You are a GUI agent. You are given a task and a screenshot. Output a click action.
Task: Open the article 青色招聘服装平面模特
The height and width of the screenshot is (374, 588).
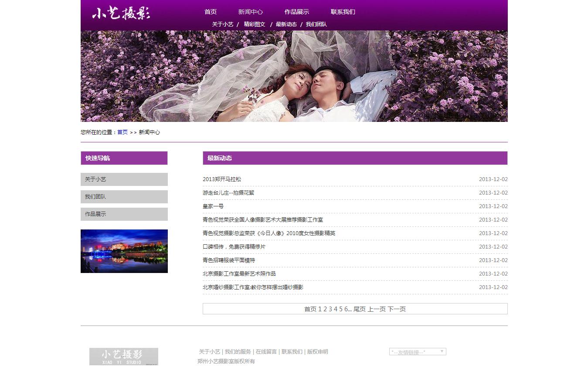coord(229,260)
